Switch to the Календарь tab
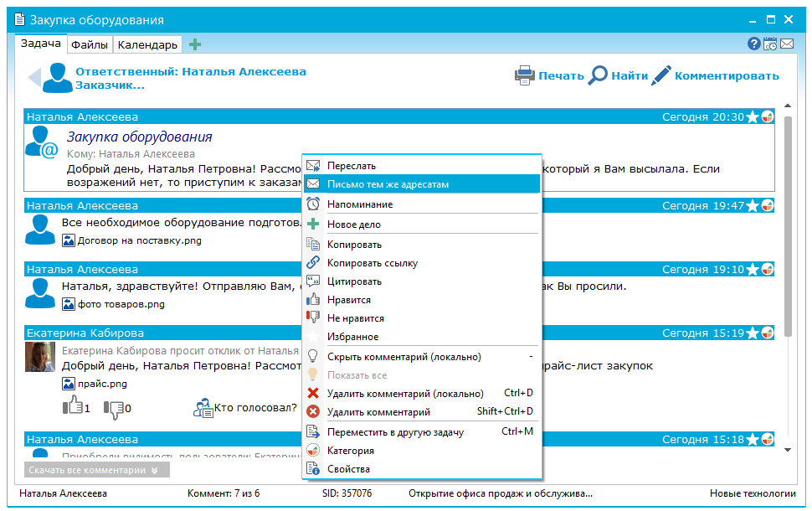Screen dimensions: 812x511 pos(146,44)
